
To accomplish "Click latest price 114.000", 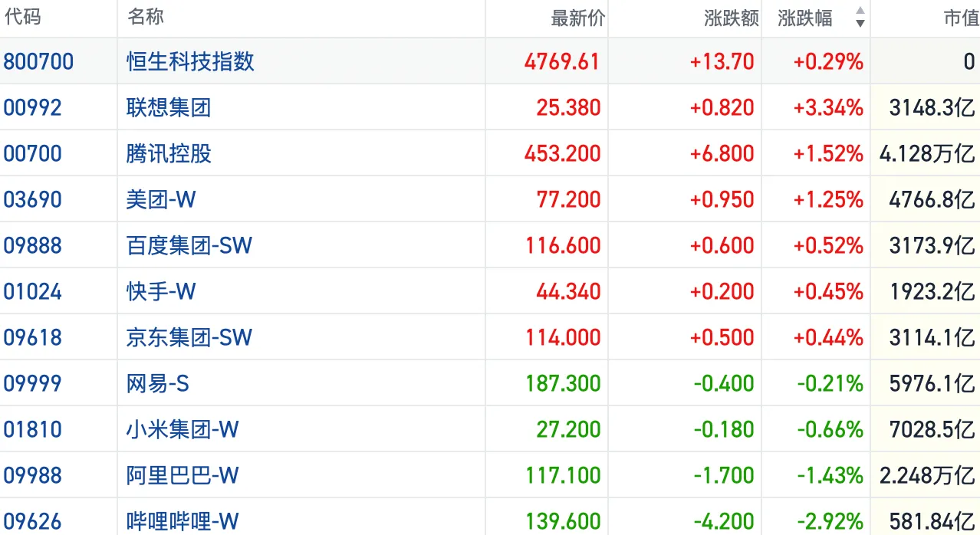I will click(563, 337).
